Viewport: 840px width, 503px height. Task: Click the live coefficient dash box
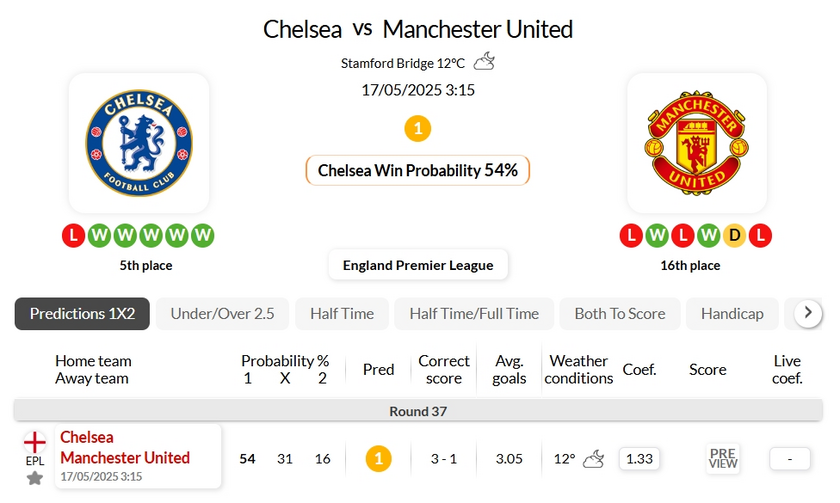click(x=790, y=459)
